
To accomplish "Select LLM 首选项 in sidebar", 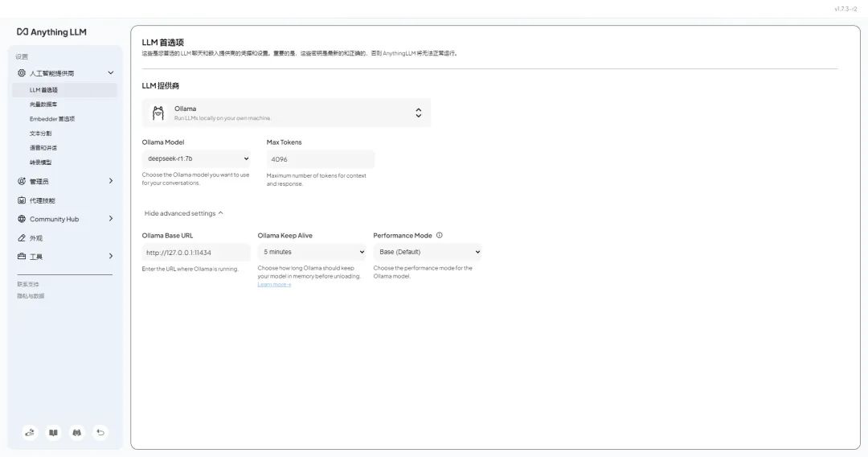I will pos(64,90).
